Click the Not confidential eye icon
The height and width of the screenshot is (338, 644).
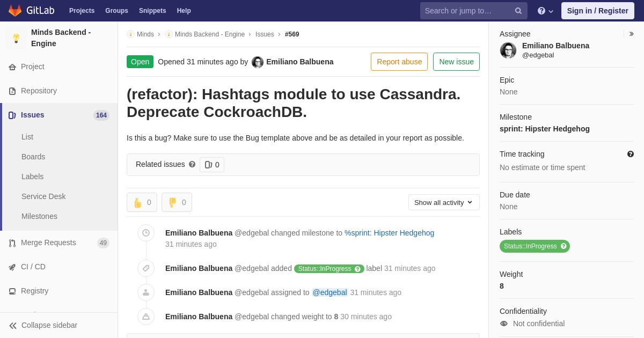(504, 324)
